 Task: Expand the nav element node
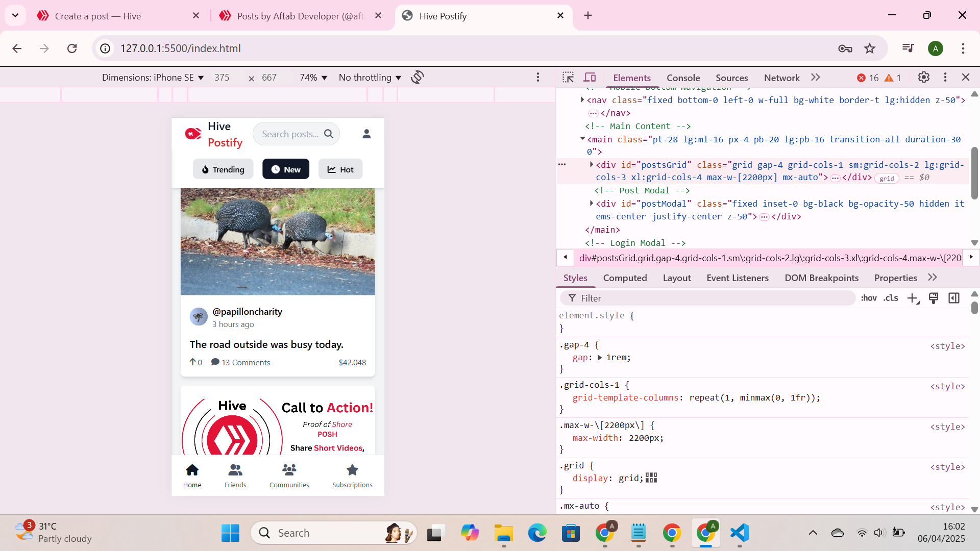[582, 100]
